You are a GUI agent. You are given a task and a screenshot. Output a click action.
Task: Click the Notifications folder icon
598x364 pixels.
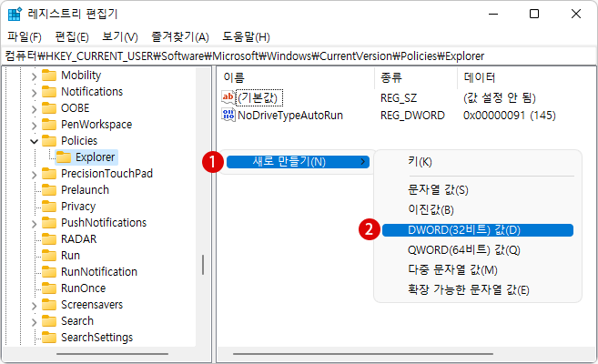pyautogui.click(x=49, y=92)
